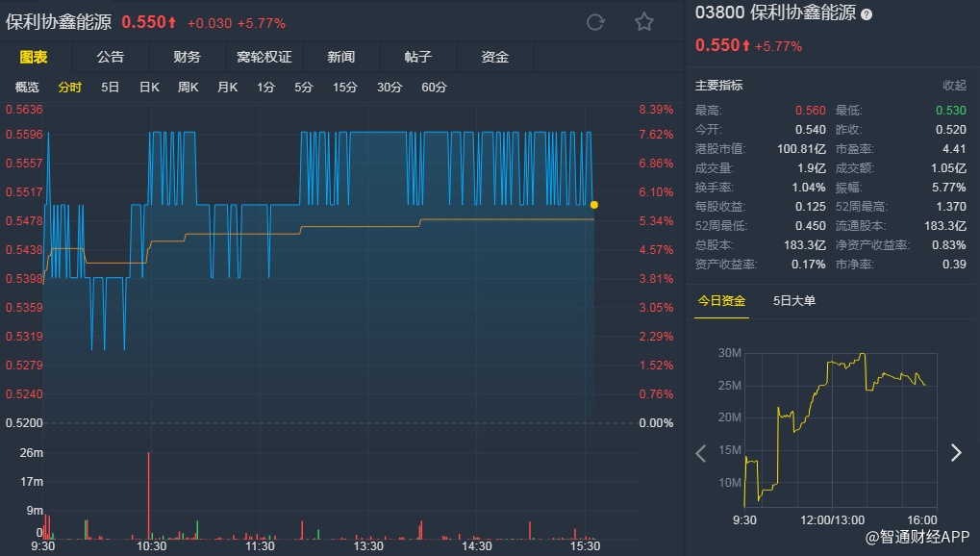The width and height of the screenshot is (980, 556).
Task: Click 最高 value 0.560
Action: click(x=811, y=110)
